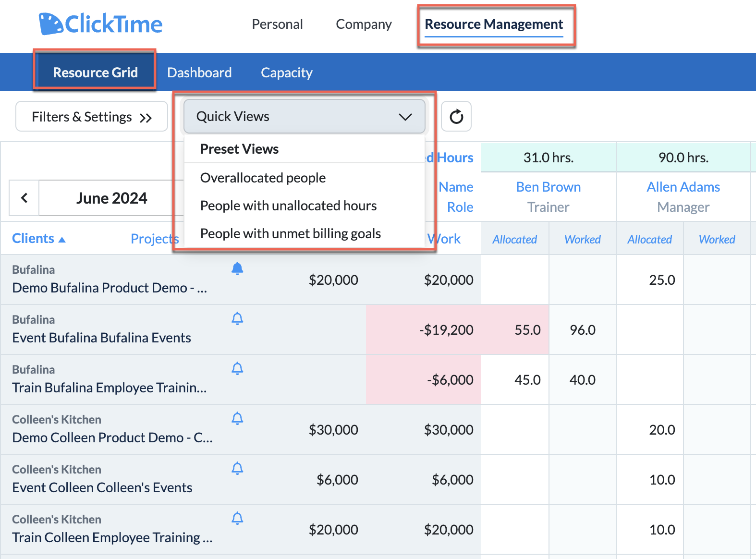
Task: Click Ben Brown's Allocated column header
Action: coord(514,239)
